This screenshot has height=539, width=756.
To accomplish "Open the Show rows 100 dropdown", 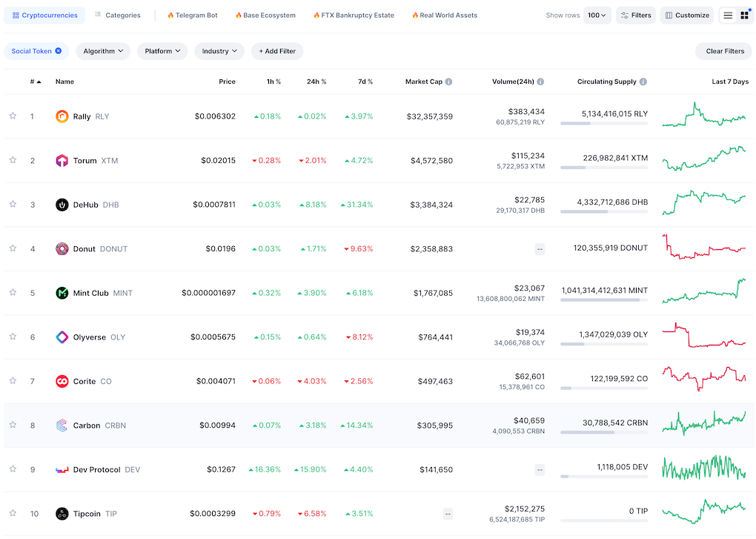I will (x=597, y=16).
